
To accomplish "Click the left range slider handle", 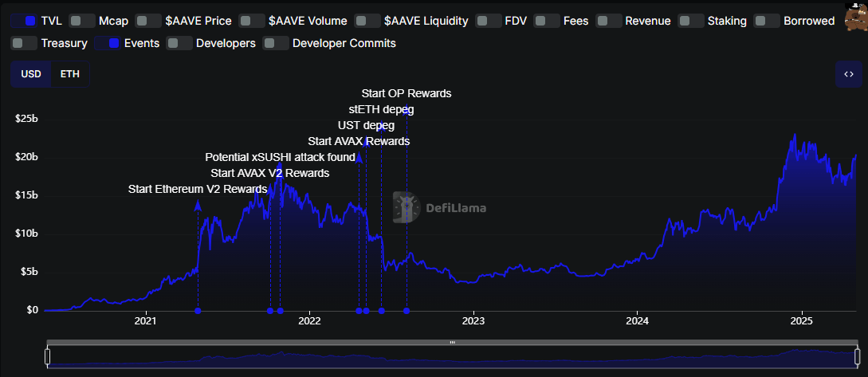I will 47,355.
